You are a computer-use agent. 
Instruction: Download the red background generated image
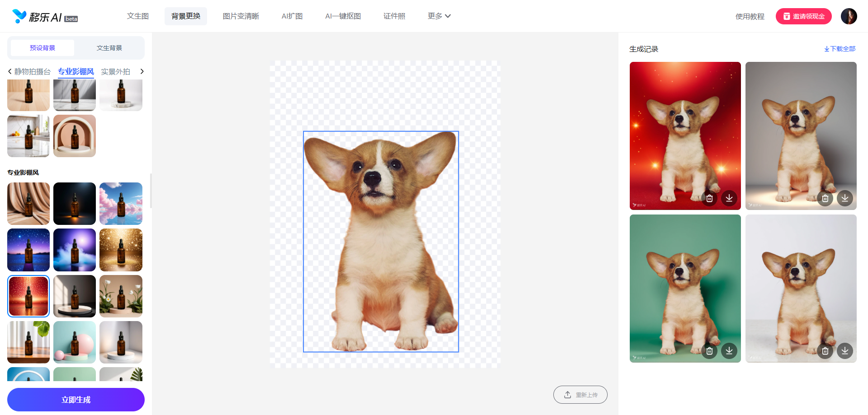(729, 198)
